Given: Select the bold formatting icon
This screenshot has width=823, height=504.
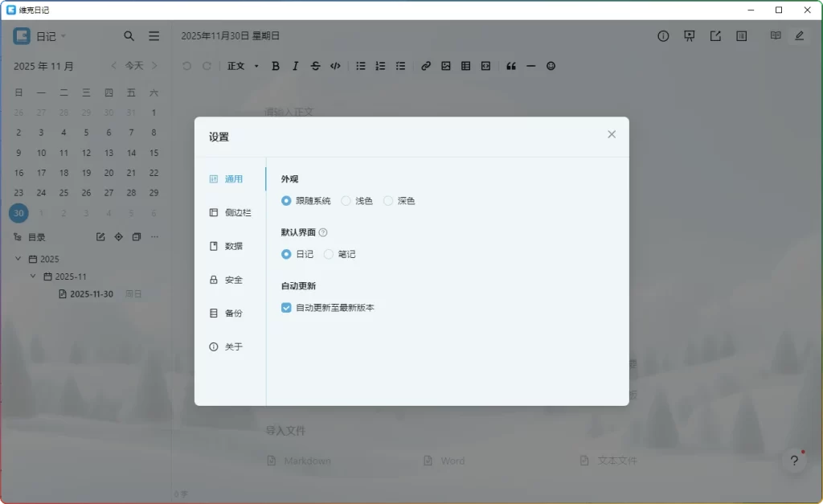Looking at the screenshot, I should tap(276, 66).
